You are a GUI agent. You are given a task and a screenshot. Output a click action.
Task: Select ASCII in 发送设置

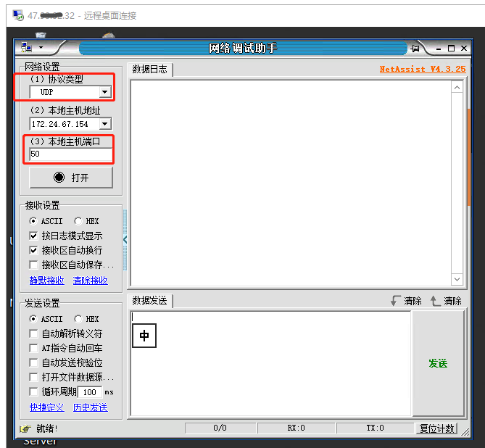point(46,319)
